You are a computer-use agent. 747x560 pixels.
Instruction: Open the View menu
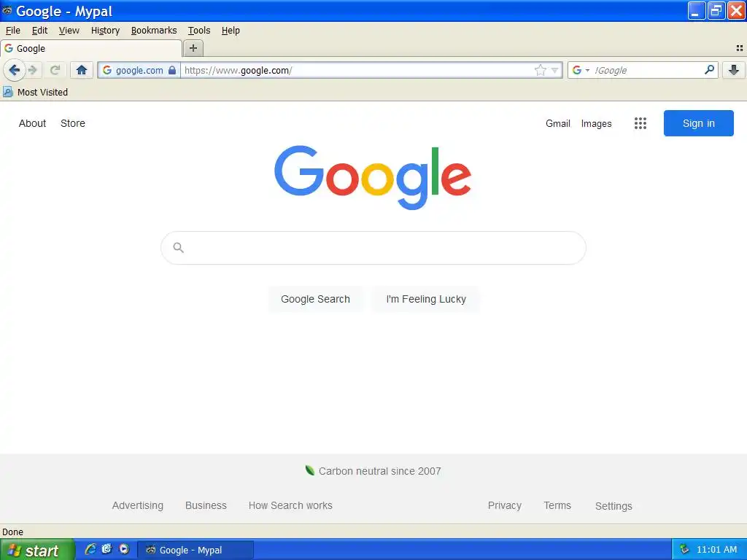[x=69, y=31]
